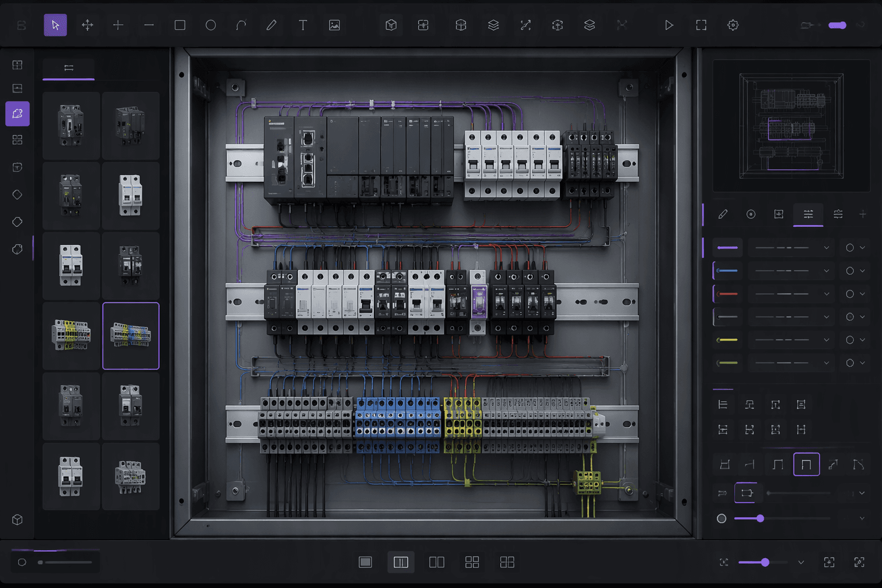
Task: Select the red wire color swatch
Action: (728, 293)
